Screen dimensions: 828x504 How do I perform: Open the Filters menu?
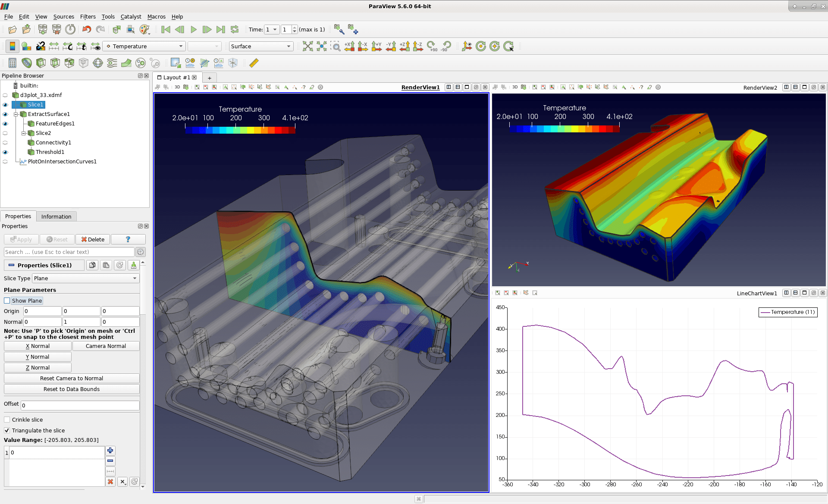[x=88, y=17]
